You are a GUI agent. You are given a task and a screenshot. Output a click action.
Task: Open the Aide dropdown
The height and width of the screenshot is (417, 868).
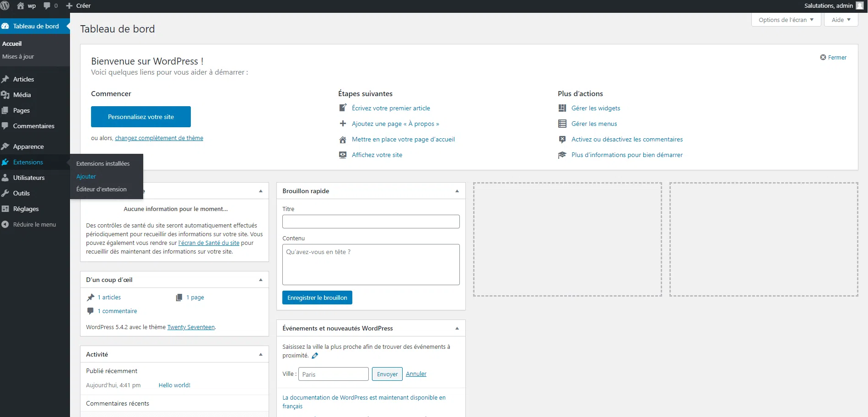pyautogui.click(x=841, y=20)
